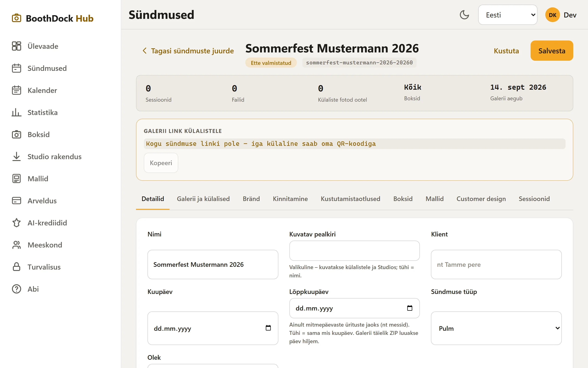The width and height of the screenshot is (588, 368).
Task: Open the Kuupäev calendar picker icon
Action: (x=268, y=328)
